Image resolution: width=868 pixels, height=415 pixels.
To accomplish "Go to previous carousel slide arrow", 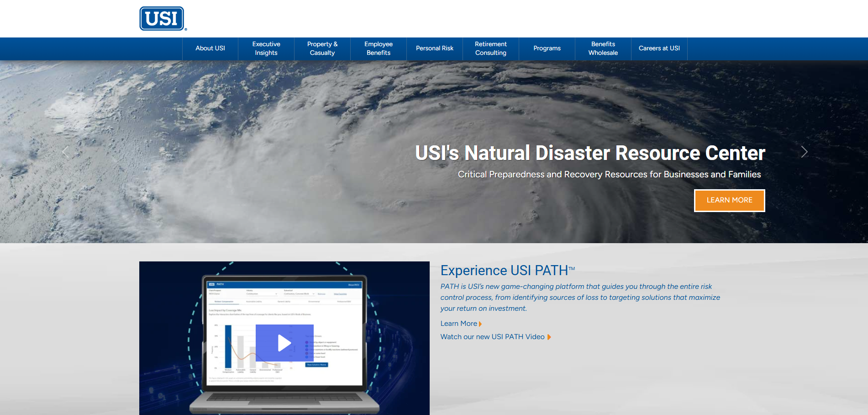I will coord(65,152).
